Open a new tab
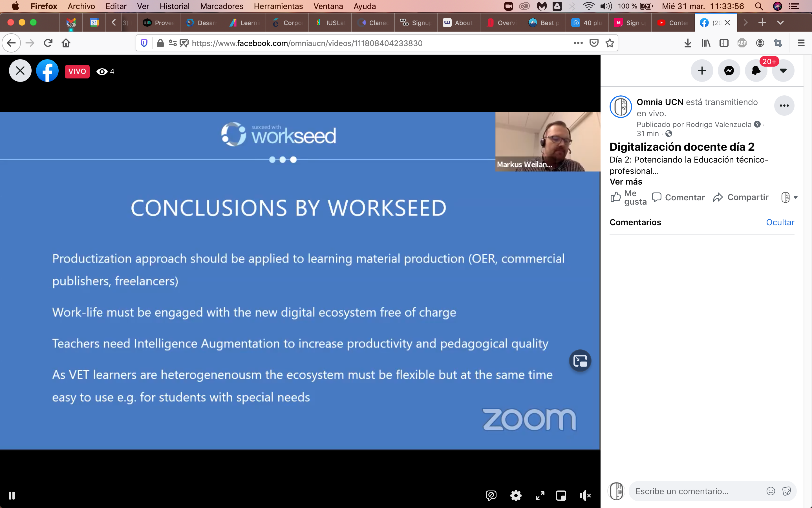Image resolution: width=812 pixels, height=508 pixels. click(x=762, y=23)
